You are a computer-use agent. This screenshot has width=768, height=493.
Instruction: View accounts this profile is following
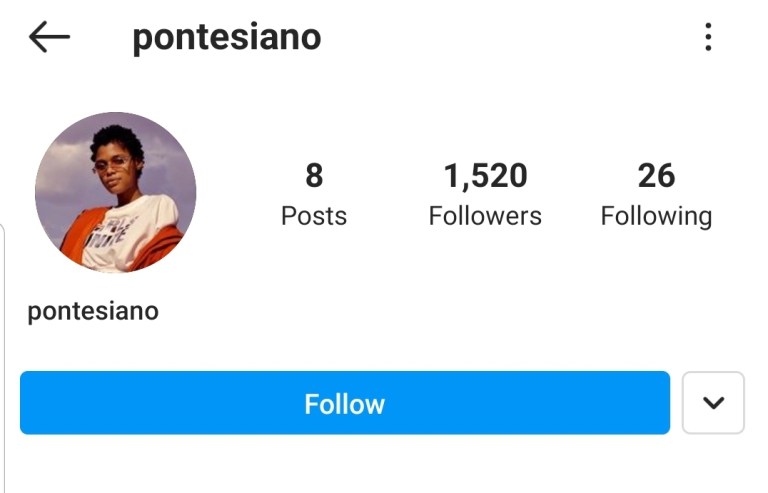click(x=656, y=196)
